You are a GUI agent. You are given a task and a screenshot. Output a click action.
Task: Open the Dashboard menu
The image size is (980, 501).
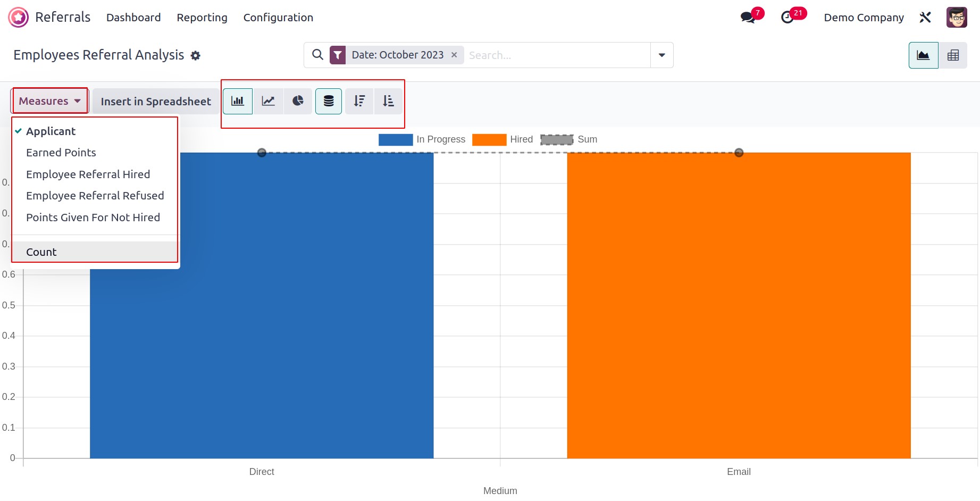coord(133,18)
